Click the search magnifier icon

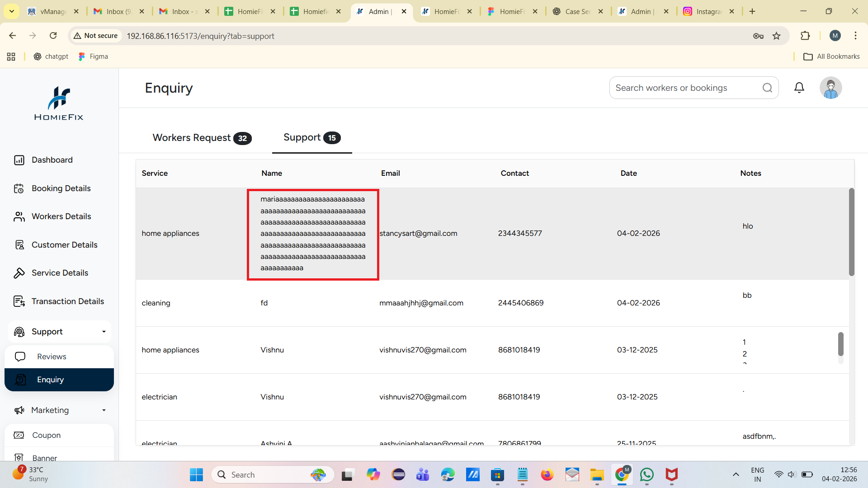(767, 88)
